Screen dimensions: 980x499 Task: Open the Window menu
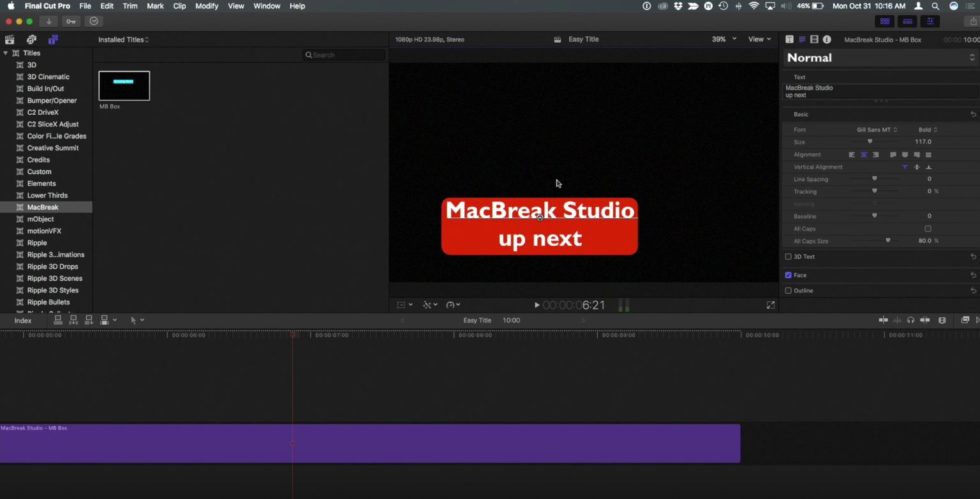[267, 6]
